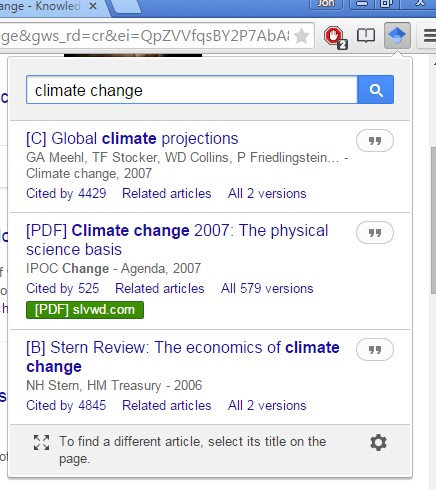Open Stern Review economics title link

tap(183, 357)
